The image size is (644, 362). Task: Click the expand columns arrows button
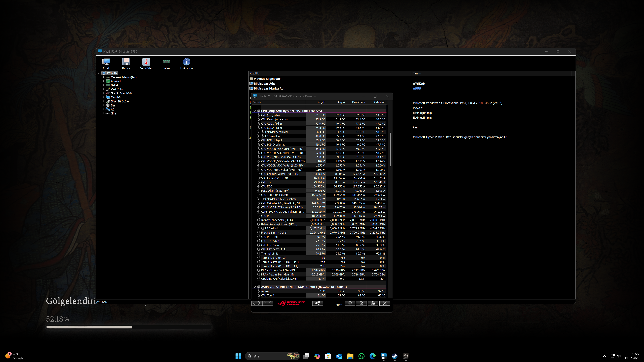[x=257, y=303]
